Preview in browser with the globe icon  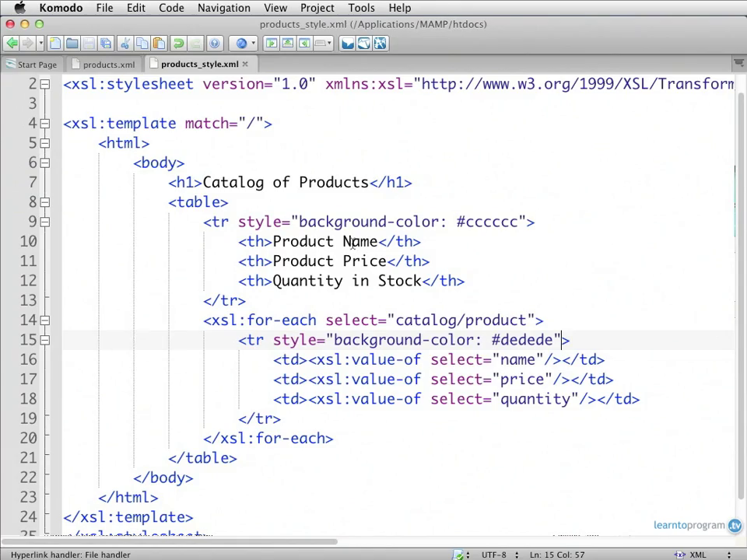241,44
